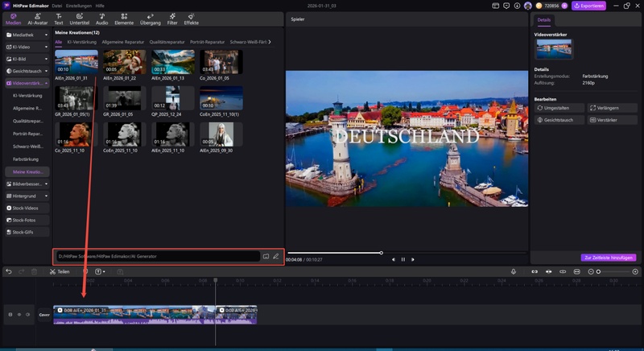Click the Exportieren button
The width and height of the screenshot is (644, 351).
[588, 6]
